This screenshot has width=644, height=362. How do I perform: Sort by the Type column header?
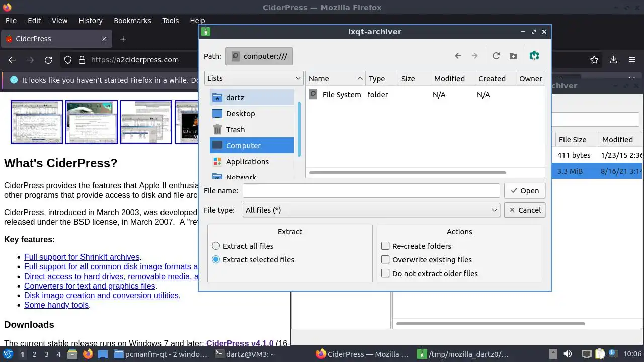[382, 79]
